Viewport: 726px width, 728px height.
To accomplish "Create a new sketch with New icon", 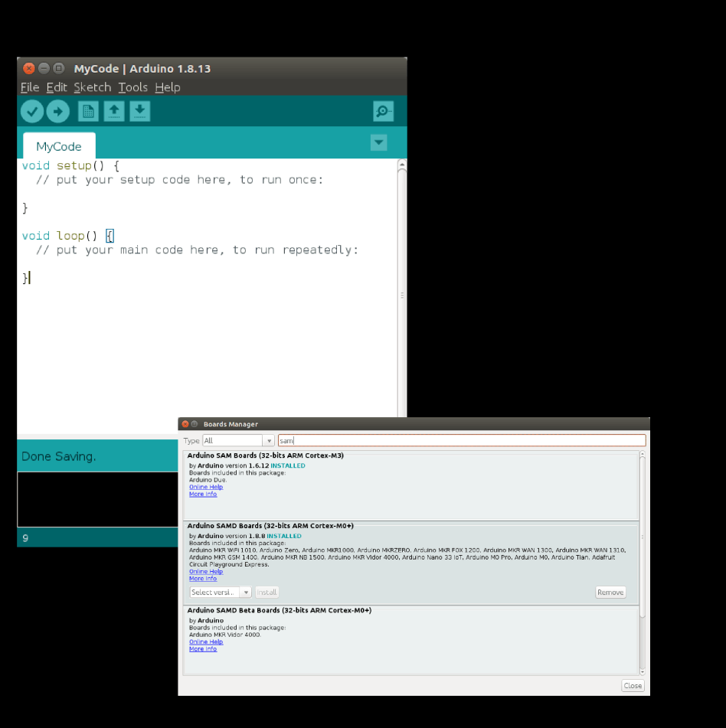I will point(89,112).
